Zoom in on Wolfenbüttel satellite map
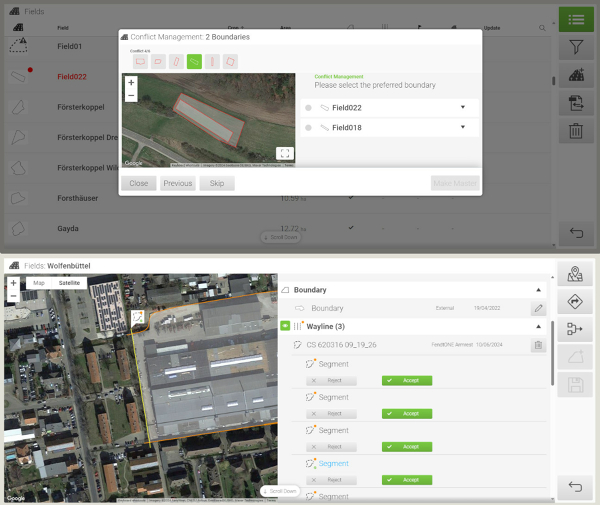The height and width of the screenshot is (505, 600). [x=13, y=283]
